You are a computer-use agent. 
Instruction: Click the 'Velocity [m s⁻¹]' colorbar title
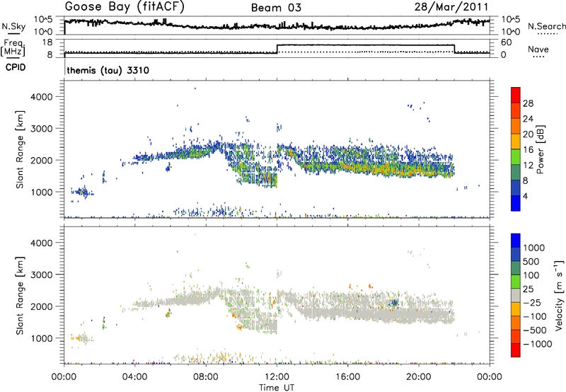[559, 295]
